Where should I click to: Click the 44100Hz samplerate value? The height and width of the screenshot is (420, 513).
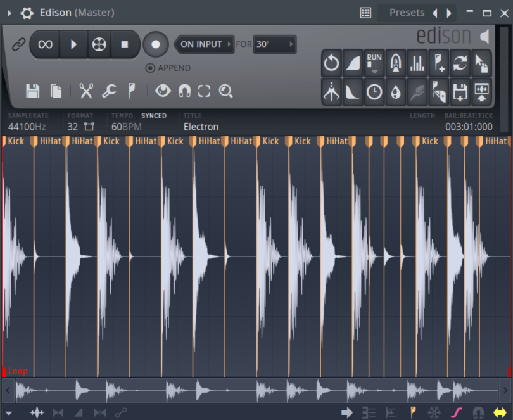[27, 127]
